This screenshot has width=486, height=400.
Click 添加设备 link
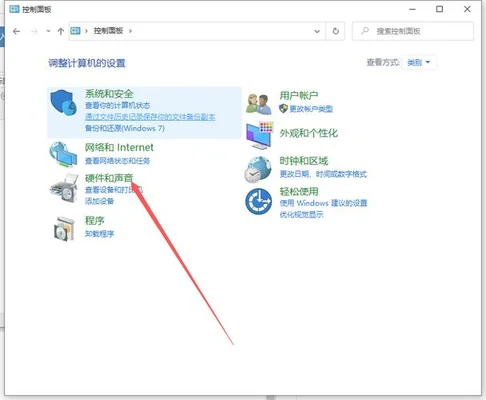point(99,201)
